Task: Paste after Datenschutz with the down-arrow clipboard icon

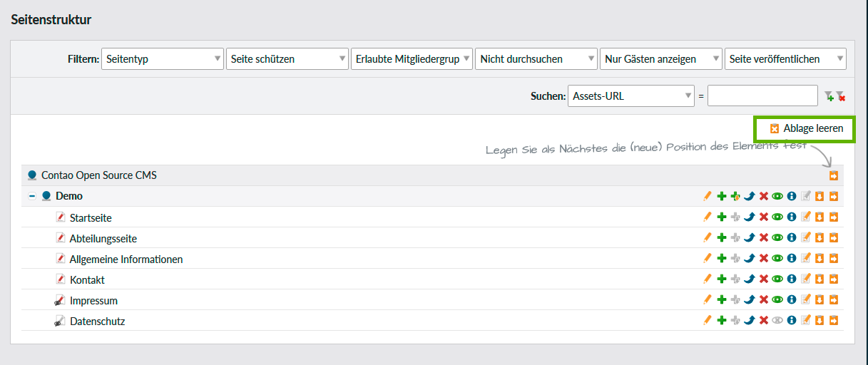Action: tap(819, 321)
